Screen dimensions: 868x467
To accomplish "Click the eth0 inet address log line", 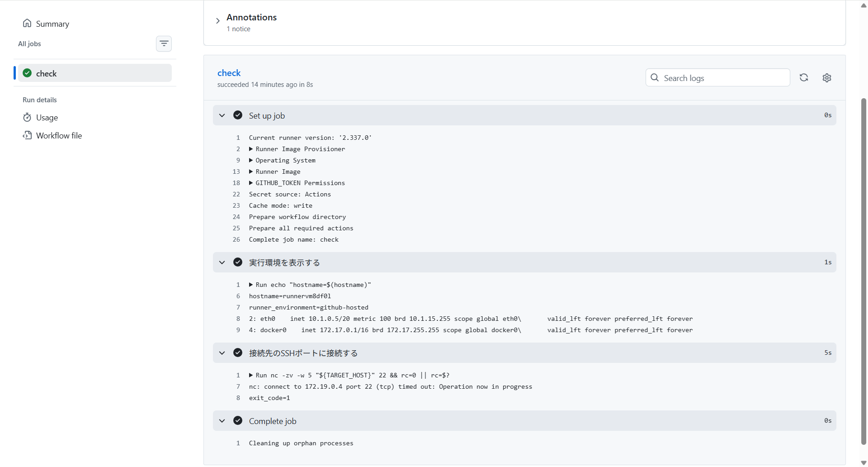I will 471,319.
